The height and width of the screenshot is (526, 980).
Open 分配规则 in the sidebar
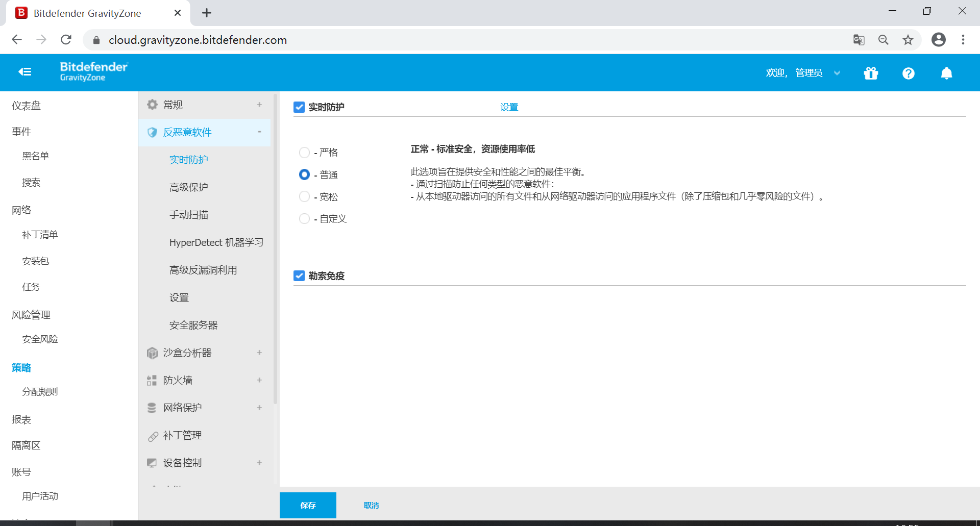(x=40, y=392)
